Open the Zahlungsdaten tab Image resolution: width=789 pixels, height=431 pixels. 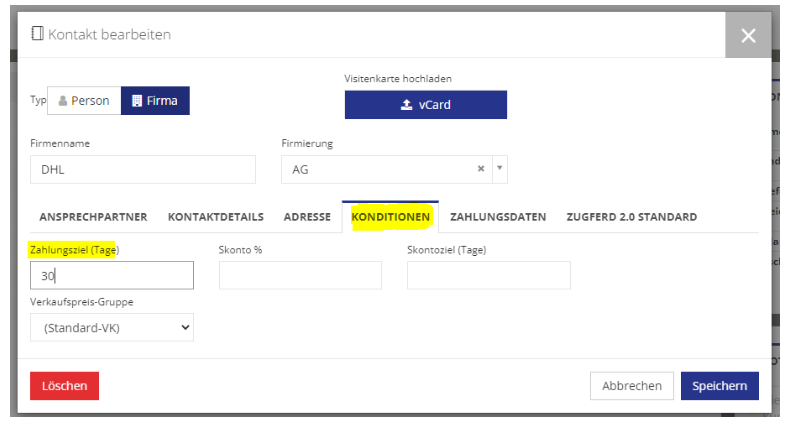pyautogui.click(x=498, y=217)
